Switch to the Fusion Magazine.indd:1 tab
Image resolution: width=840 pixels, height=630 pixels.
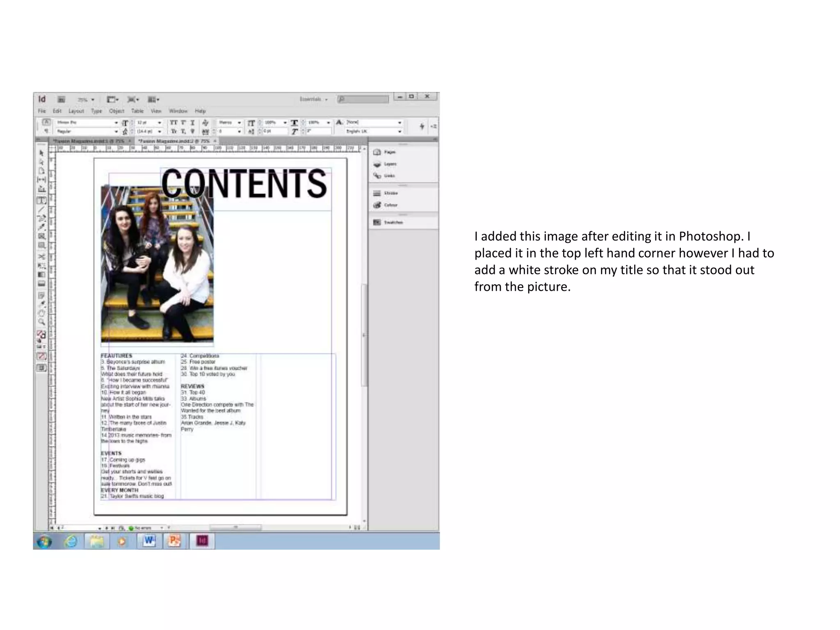tap(89, 141)
